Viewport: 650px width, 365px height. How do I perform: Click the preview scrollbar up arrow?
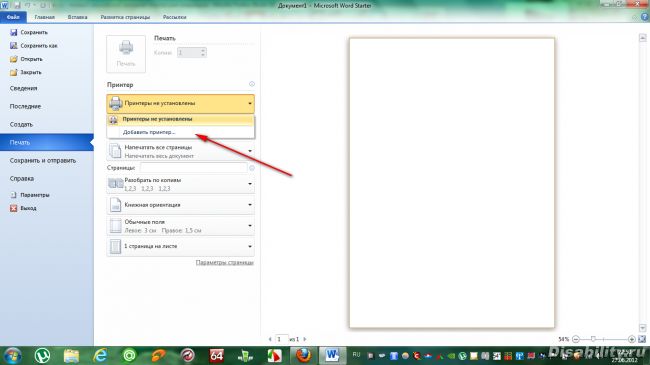click(643, 38)
